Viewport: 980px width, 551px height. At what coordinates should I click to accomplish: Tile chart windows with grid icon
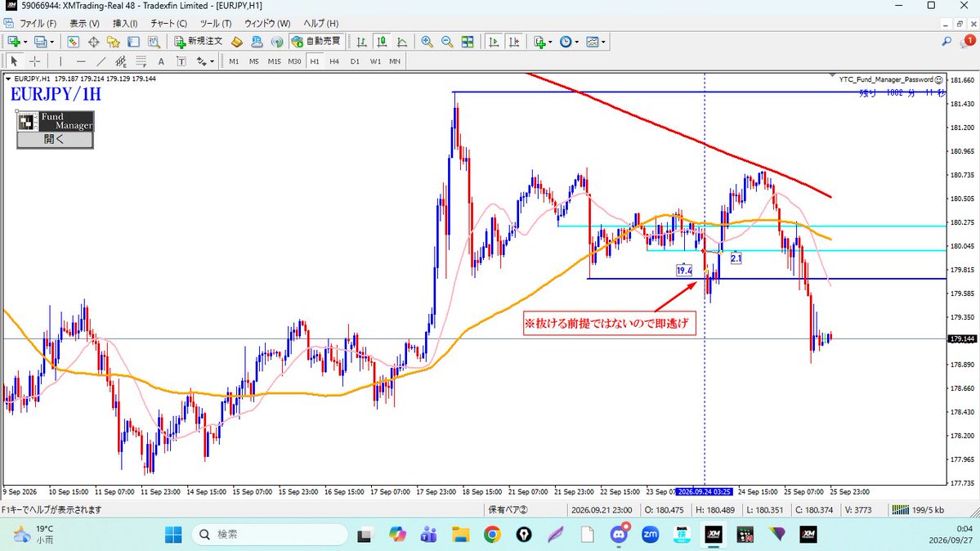click(x=468, y=42)
